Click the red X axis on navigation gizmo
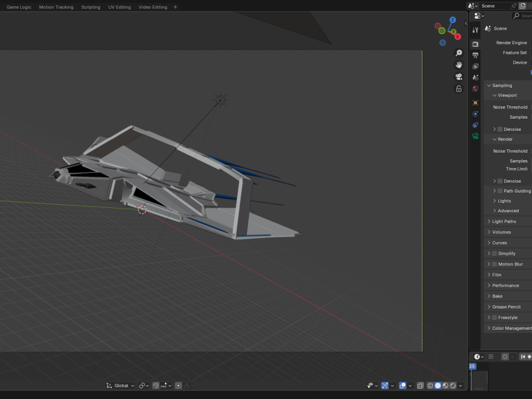The width and height of the screenshot is (532, 399). 458,37
